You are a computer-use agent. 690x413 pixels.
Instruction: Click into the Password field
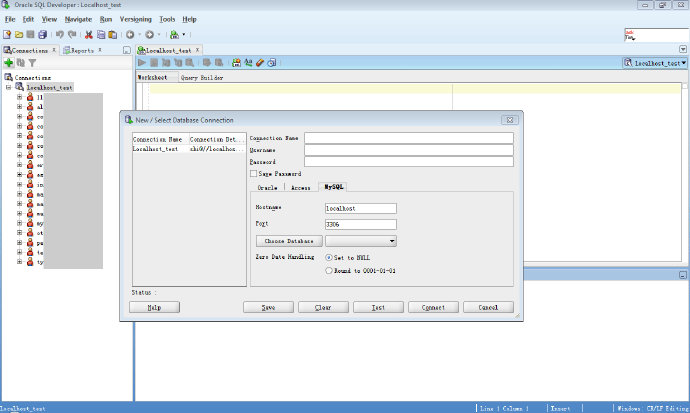coord(409,162)
